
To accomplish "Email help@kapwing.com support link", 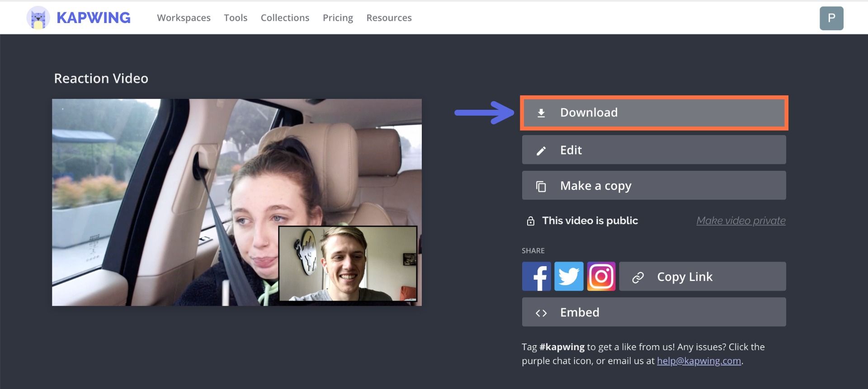I will tap(698, 361).
